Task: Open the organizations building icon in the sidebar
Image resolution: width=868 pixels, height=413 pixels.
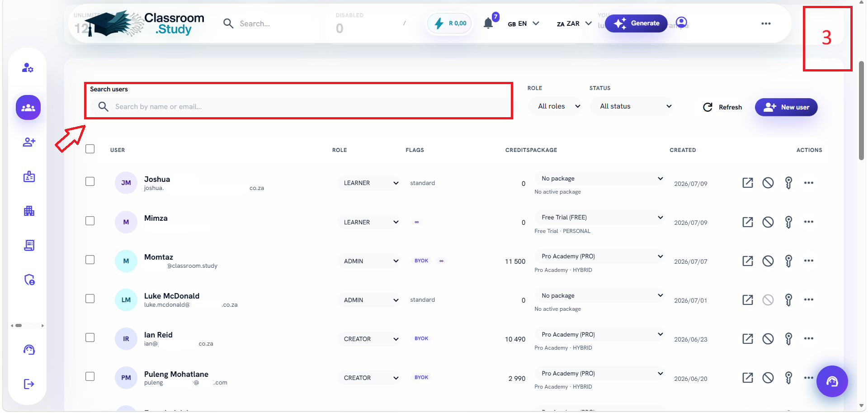Action: (x=29, y=211)
